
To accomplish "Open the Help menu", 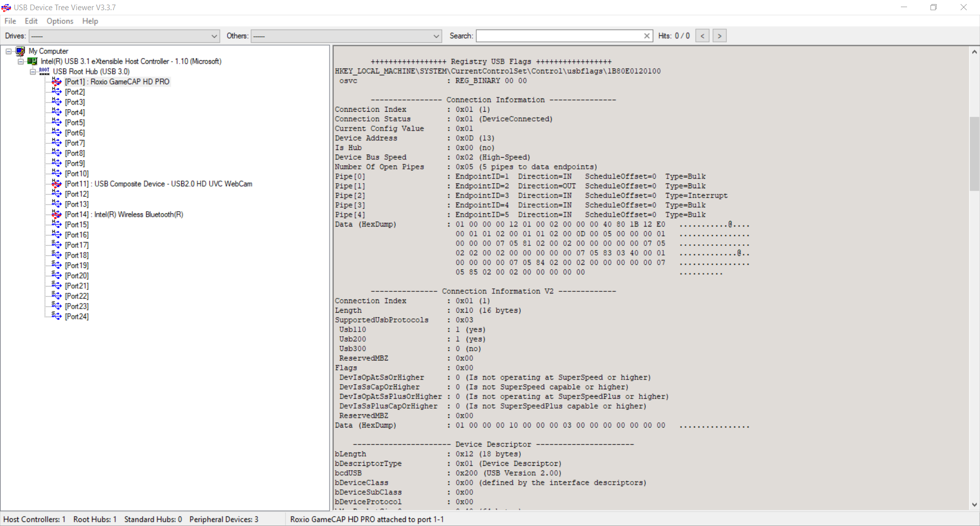I will click(x=90, y=21).
